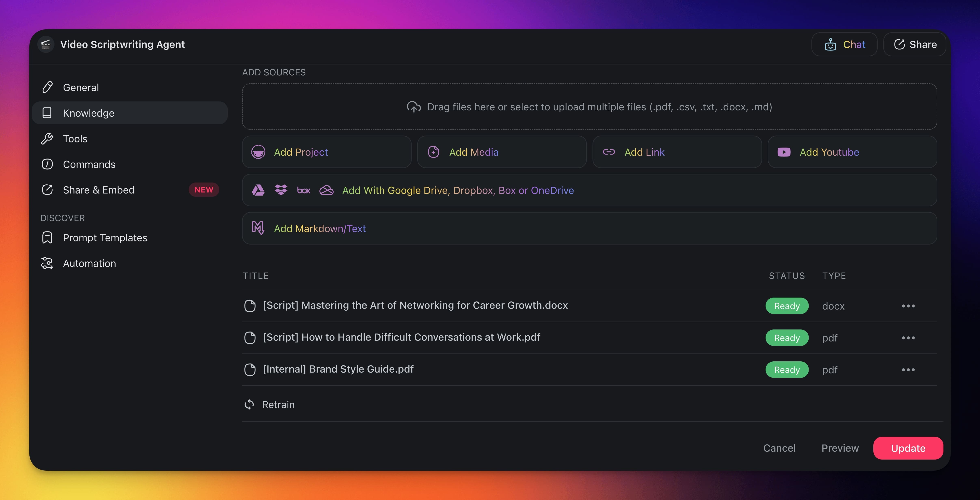
Task: Open options menu for Networking script docx
Action: click(908, 306)
